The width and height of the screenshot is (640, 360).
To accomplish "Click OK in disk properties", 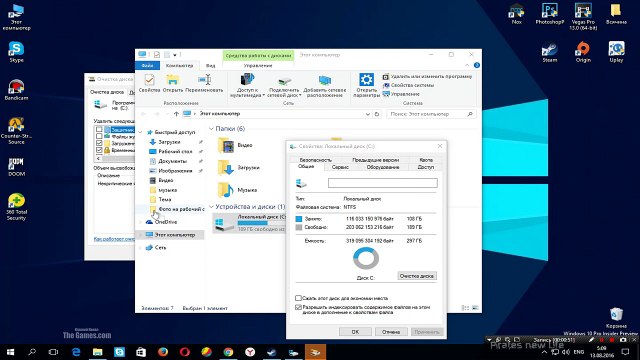I will click(356, 332).
